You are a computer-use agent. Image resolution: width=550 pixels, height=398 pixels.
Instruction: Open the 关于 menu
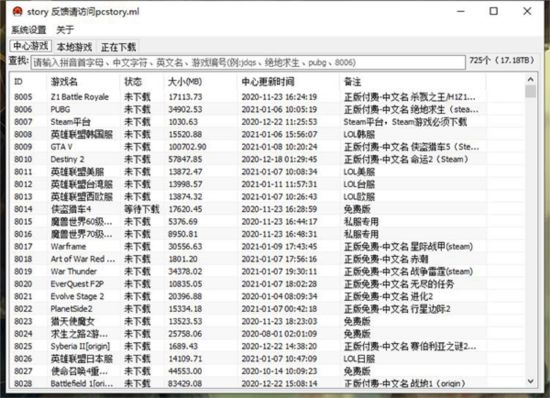pyautogui.click(x=65, y=30)
